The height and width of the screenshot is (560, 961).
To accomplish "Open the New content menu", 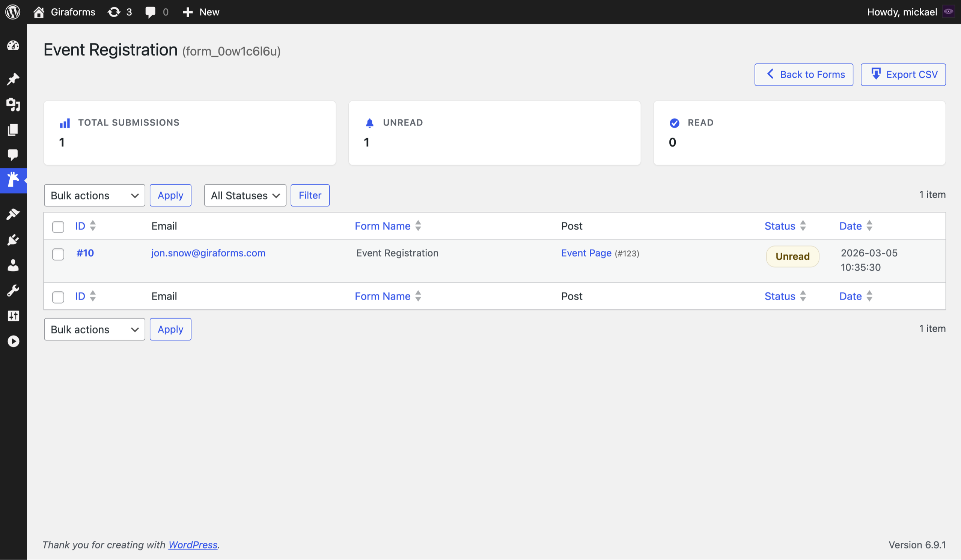I will point(201,12).
